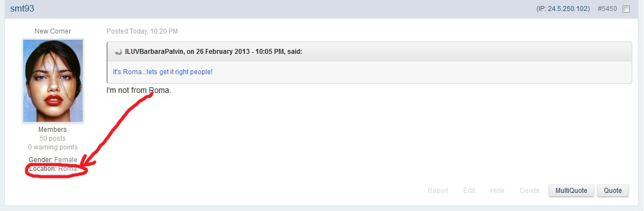
Task: Hide this post
Action: [497, 191]
